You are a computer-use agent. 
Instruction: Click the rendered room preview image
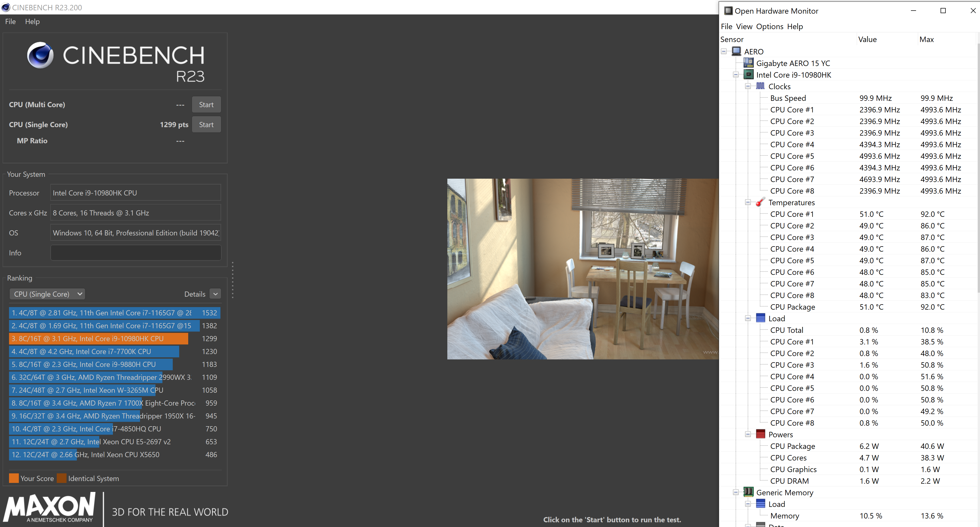pos(583,269)
